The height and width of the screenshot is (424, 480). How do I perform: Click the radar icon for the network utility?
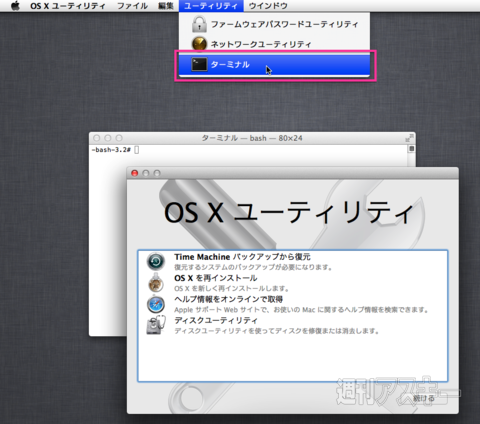[x=199, y=44]
